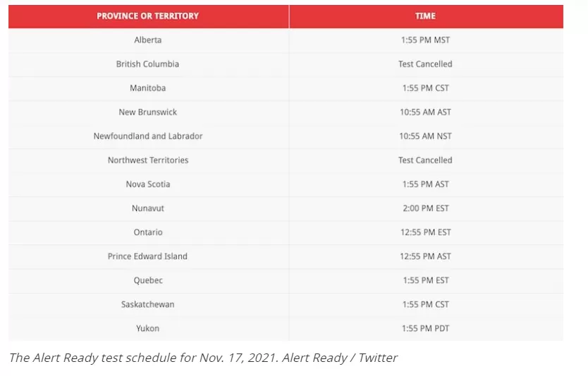Click Newfoundland and Labrador entry

pyautogui.click(x=148, y=136)
